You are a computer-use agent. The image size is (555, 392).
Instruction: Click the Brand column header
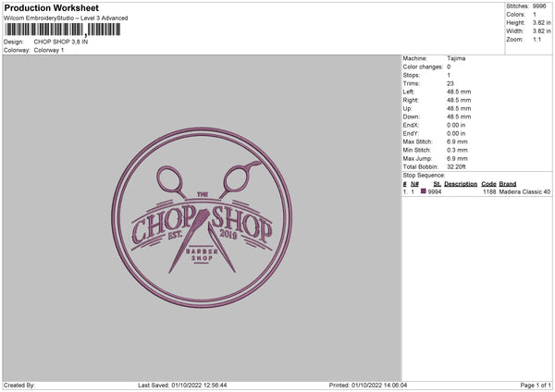[508, 184]
